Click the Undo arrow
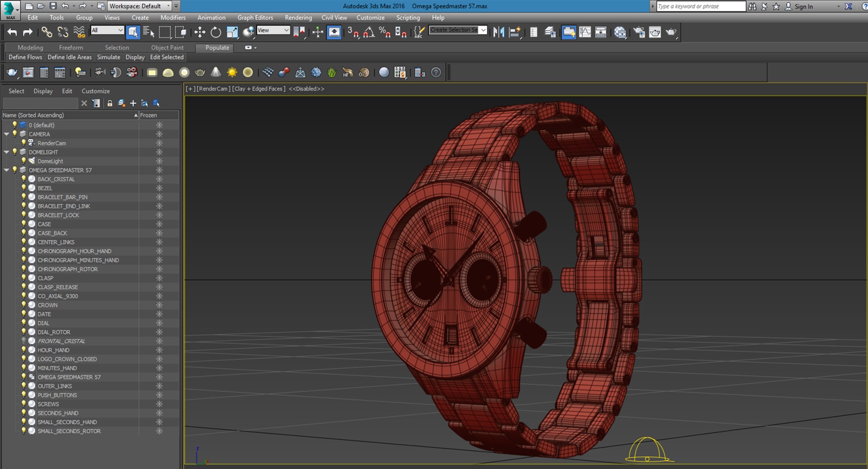The image size is (868, 469). click(12, 32)
